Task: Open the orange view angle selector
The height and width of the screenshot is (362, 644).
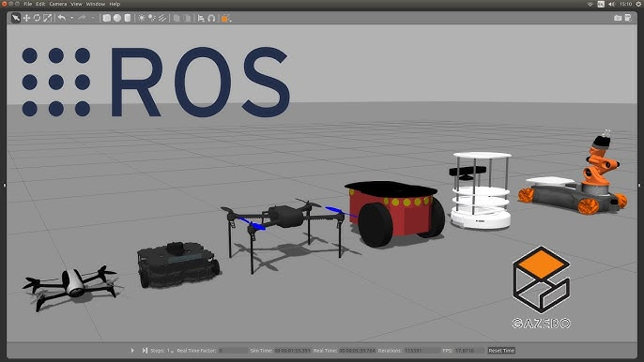Action: (x=225, y=19)
